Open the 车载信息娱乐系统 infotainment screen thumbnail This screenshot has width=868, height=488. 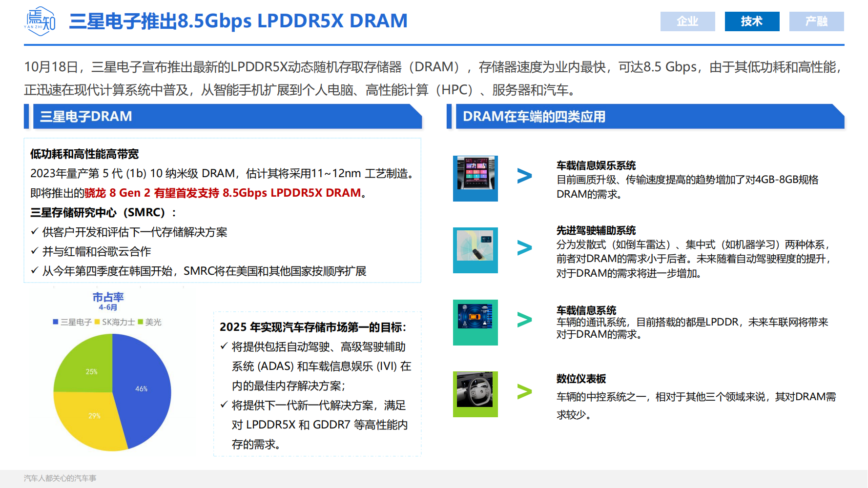click(x=475, y=179)
